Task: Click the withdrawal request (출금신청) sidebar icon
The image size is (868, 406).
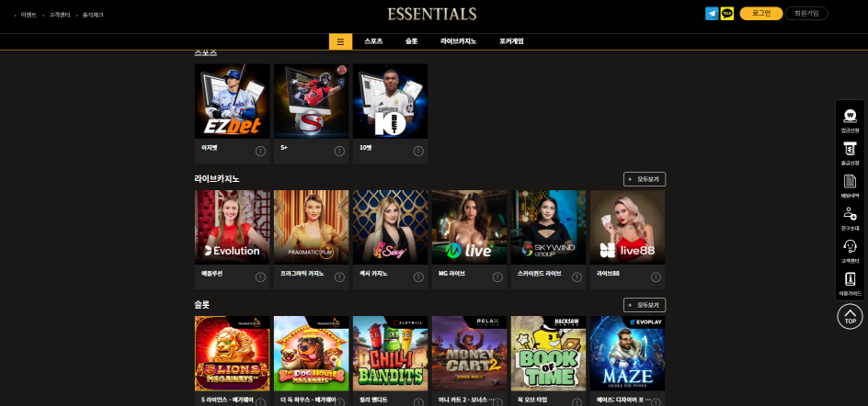Action: 850,153
